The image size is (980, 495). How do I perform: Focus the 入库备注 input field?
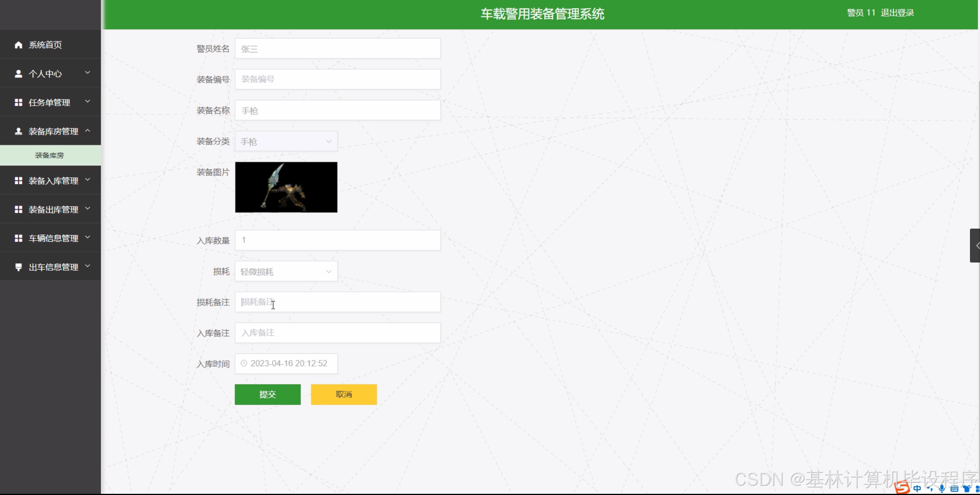[x=338, y=333]
